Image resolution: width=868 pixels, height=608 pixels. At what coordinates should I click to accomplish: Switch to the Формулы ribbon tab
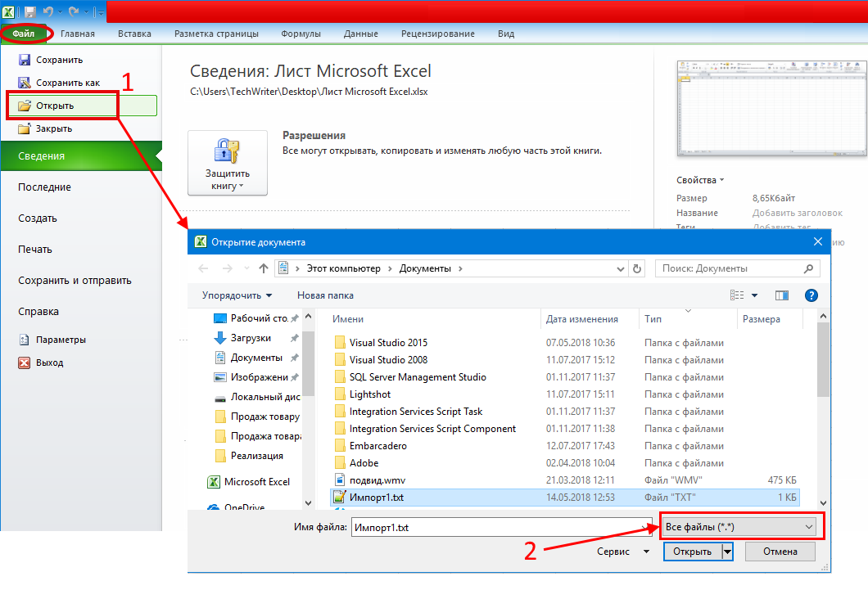301,34
